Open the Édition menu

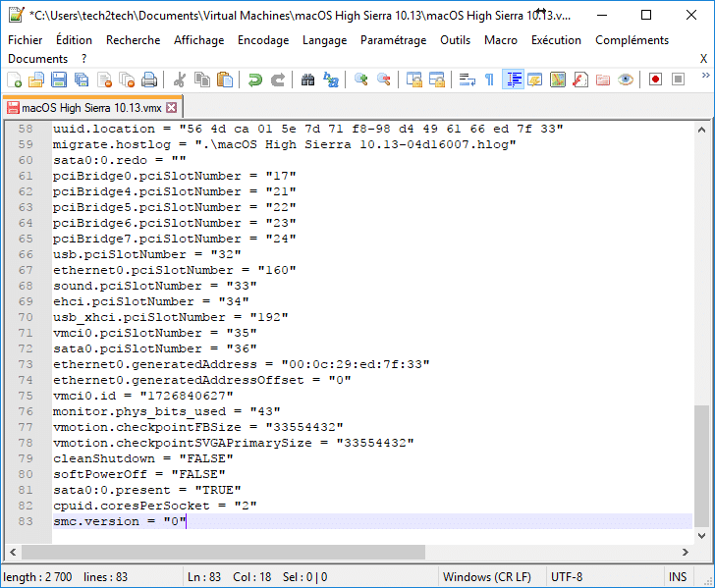(74, 40)
